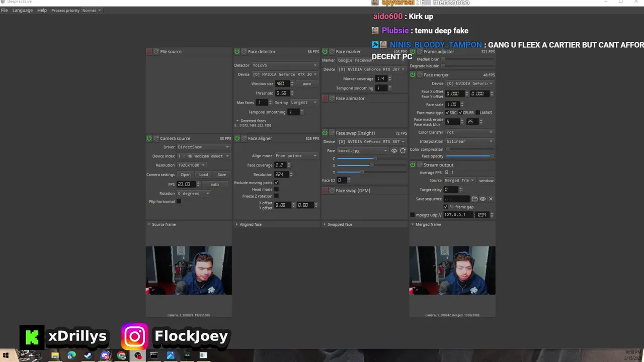Open Google Chrome from the taskbar
Screen dimensions: 644x362
(x=121, y=355)
